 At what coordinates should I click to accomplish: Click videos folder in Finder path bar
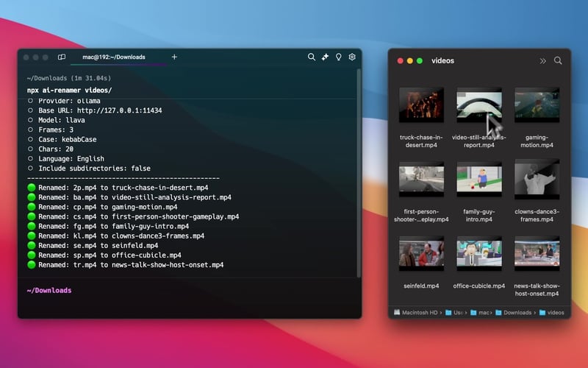(x=552, y=312)
